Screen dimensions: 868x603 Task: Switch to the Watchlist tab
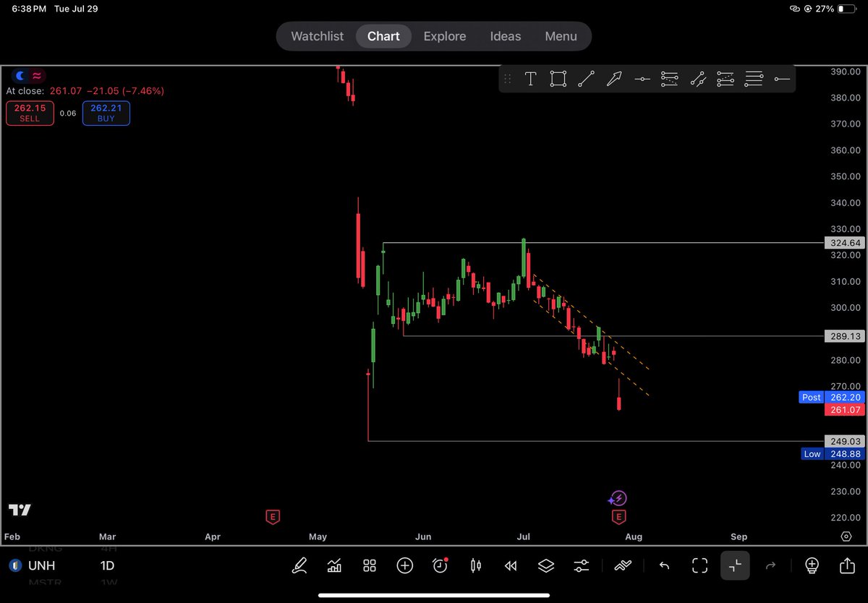coord(318,36)
